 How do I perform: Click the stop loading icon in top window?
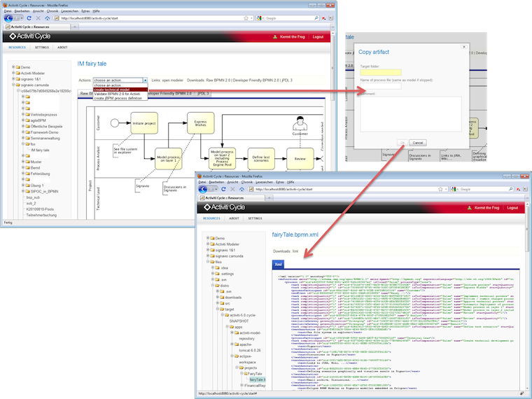pyautogui.click(x=38, y=18)
